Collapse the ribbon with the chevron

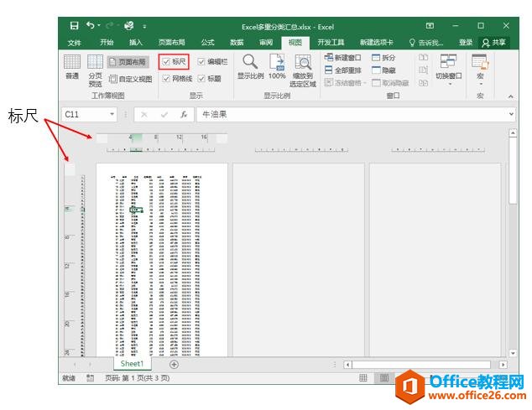coord(511,96)
